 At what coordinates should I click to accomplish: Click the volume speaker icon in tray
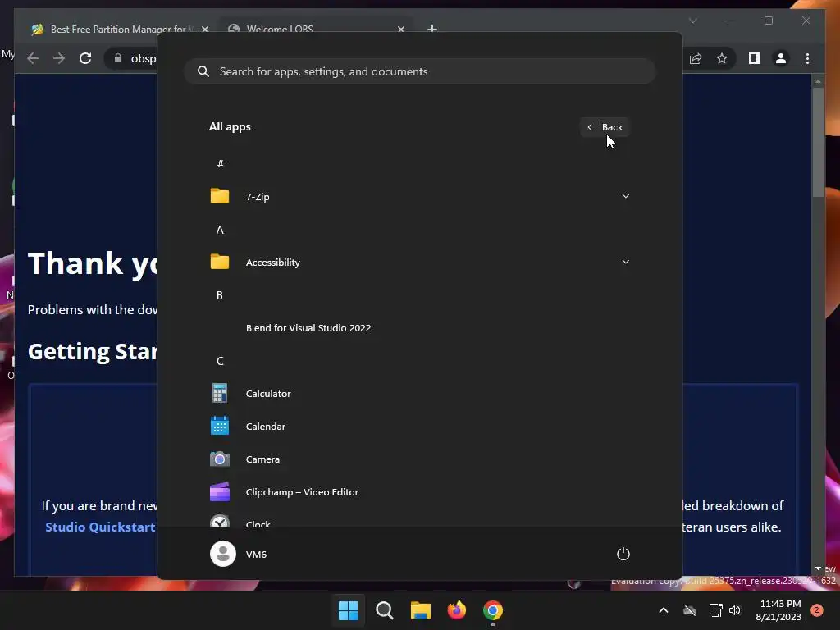(x=735, y=610)
